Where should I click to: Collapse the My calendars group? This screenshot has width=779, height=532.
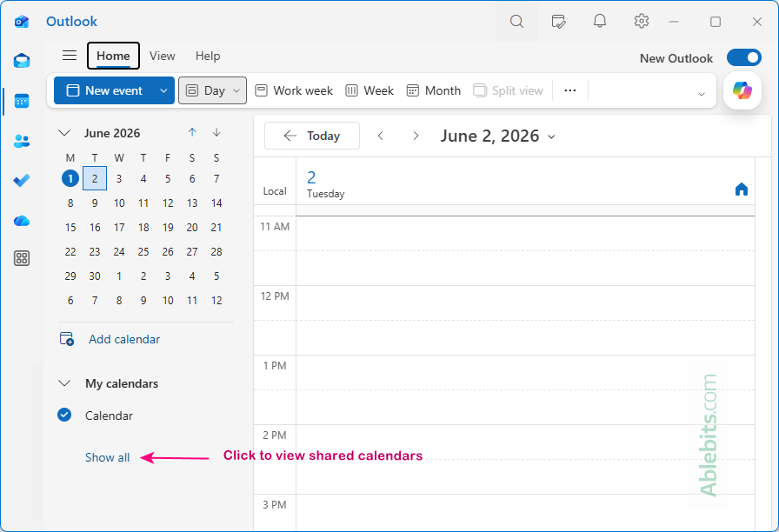click(x=64, y=383)
